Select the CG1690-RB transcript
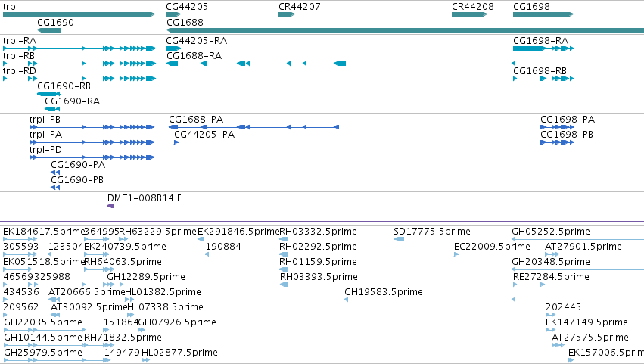This screenshot has width=644, height=364. (48, 94)
